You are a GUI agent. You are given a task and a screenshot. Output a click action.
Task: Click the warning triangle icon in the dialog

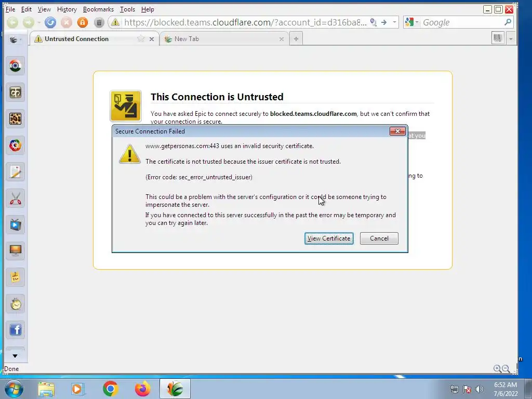pyautogui.click(x=129, y=154)
